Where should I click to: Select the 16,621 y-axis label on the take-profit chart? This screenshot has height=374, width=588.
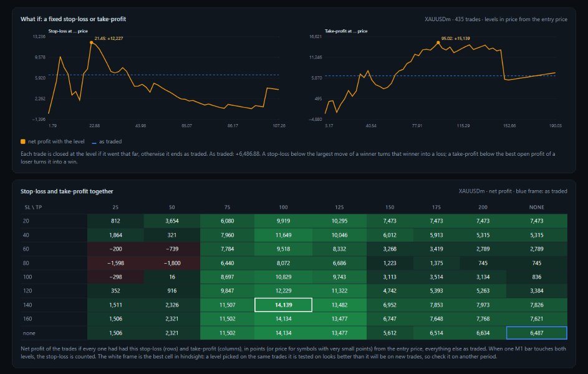point(316,36)
